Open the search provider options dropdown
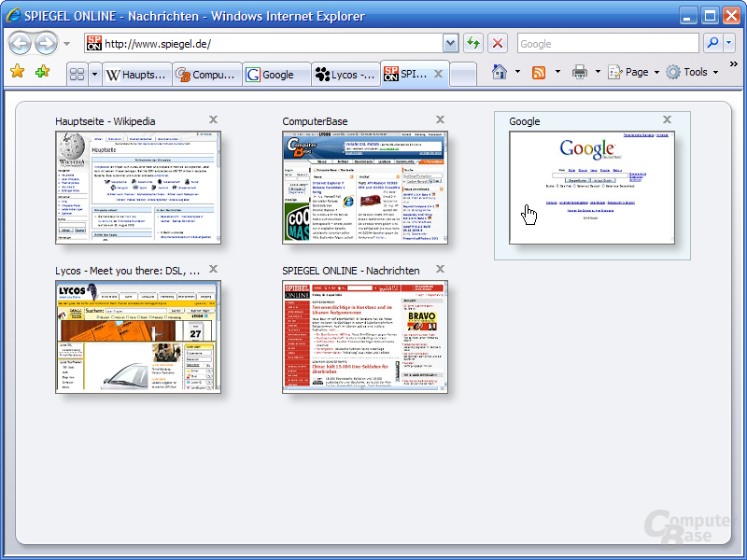747x560 pixels. [729, 43]
